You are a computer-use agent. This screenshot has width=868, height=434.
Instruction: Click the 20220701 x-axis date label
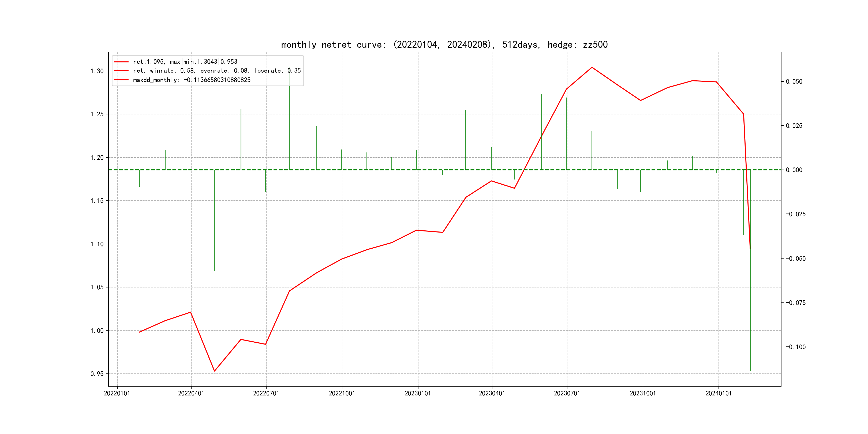pyautogui.click(x=266, y=393)
